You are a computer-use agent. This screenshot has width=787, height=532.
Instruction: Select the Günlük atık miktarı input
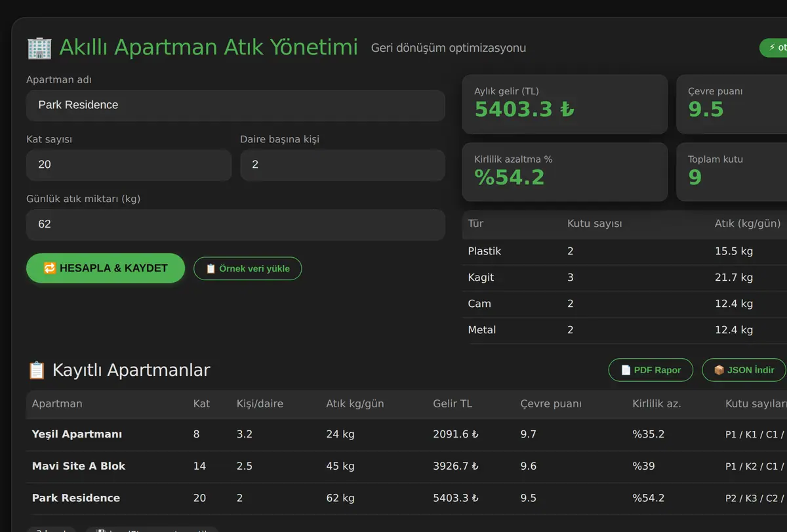(235, 224)
